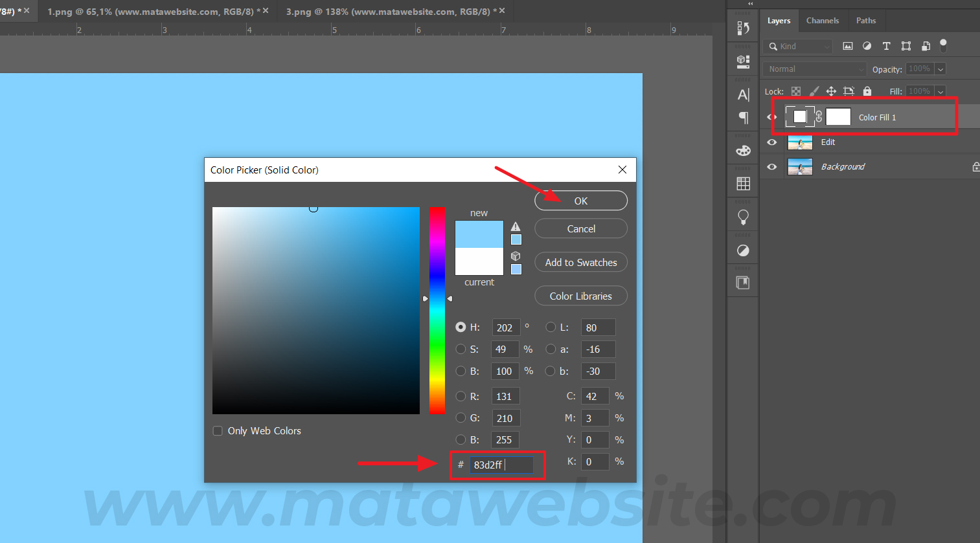The width and height of the screenshot is (980, 543).
Task: Expand the Opacity slider dropdown arrow
Action: point(940,69)
